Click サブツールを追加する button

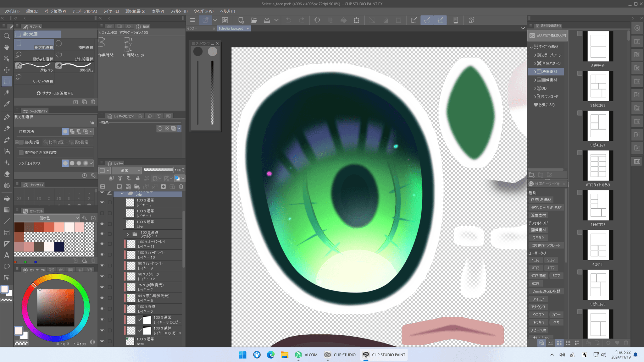(x=55, y=93)
